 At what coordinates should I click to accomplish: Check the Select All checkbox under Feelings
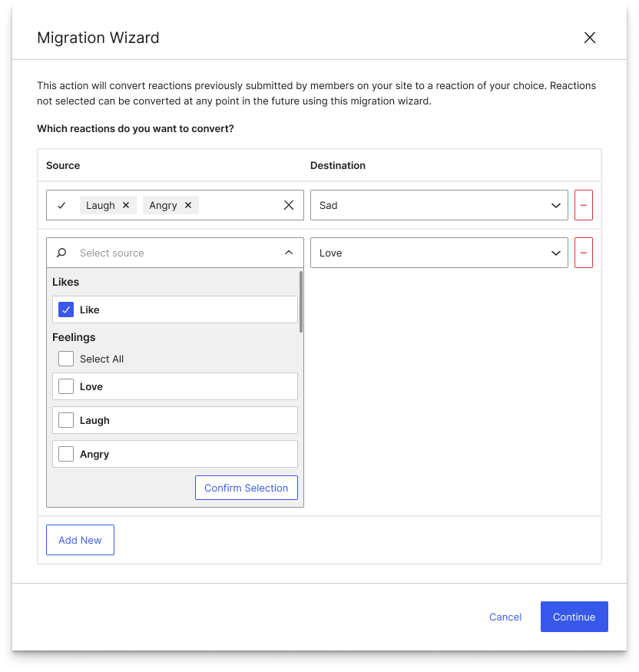(x=66, y=359)
